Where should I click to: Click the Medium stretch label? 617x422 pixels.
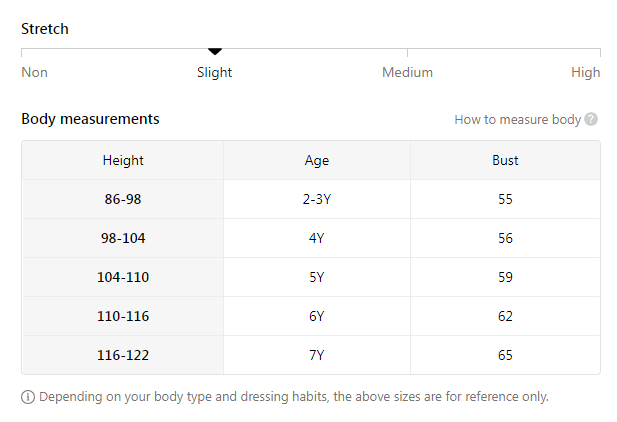(407, 72)
